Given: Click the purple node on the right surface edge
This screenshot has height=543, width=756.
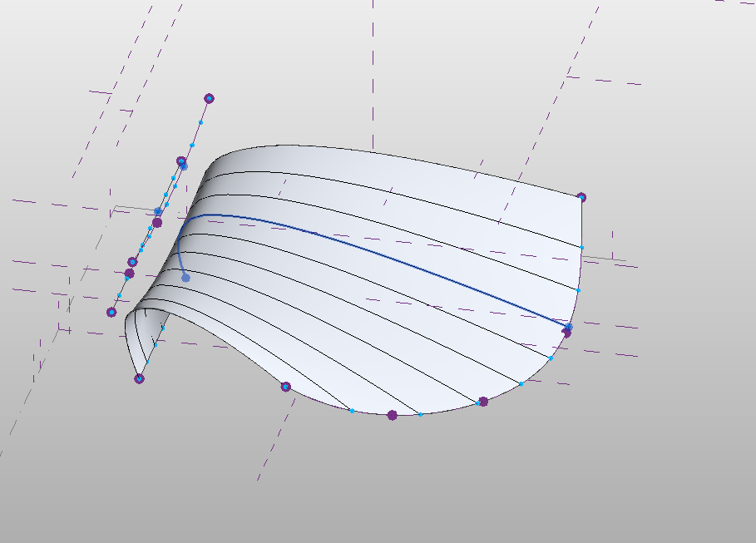Looking at the screenshot, I should [x=568, y=331].
